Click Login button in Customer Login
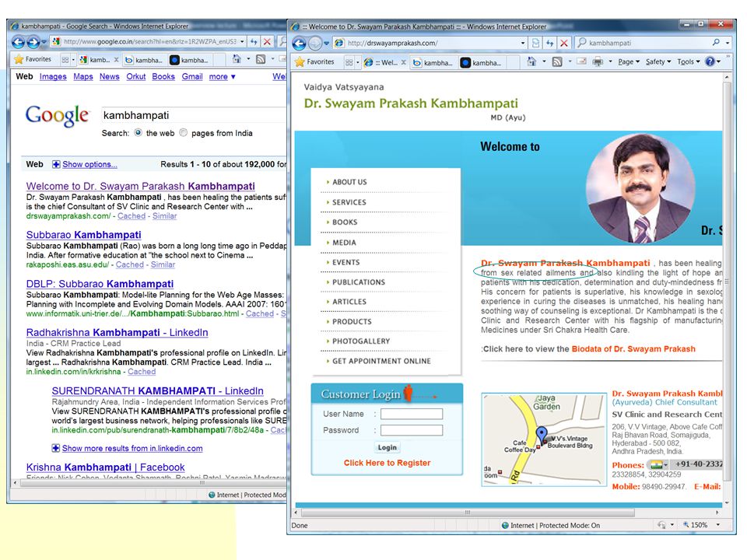This screenshot has height=560, width=747. click(x=387, y=448)
